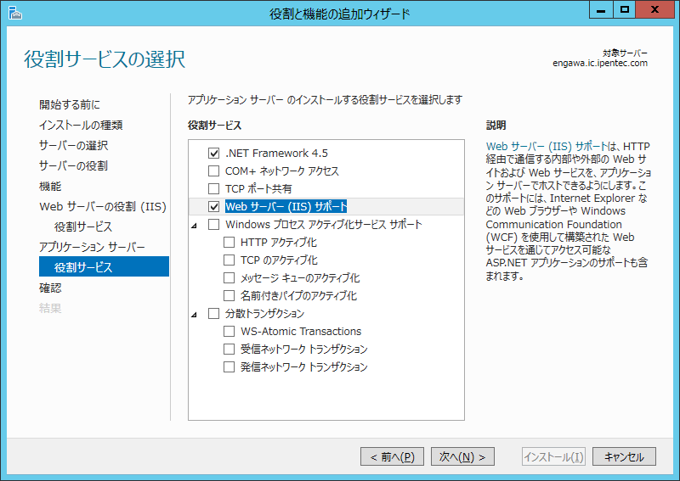Image resolution: width=680 pixels, height=481 pixels.
Task: Select highlighted 役割サービス step
Action: click(104, 266)
